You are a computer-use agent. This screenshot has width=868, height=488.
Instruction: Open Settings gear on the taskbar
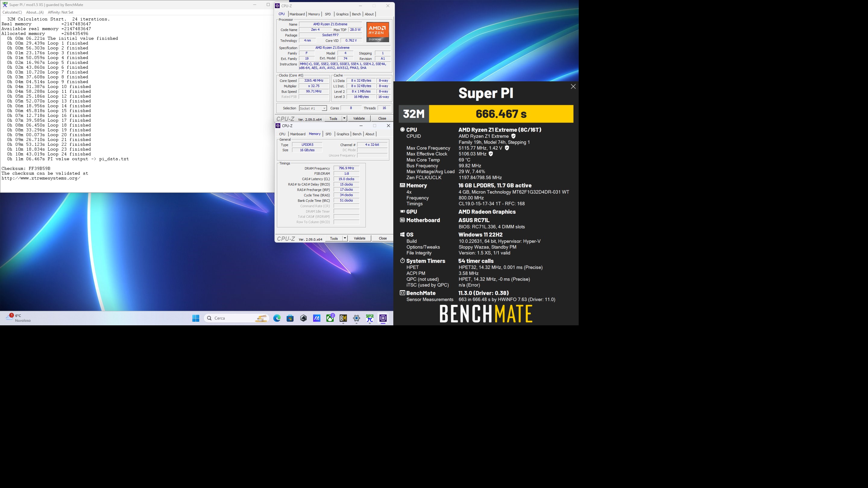357,318
